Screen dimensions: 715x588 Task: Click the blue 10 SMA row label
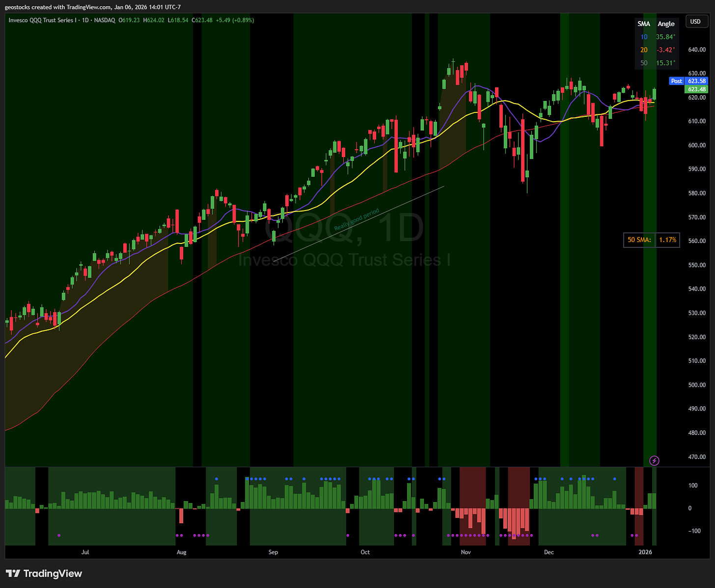click(x=644, y=37)
